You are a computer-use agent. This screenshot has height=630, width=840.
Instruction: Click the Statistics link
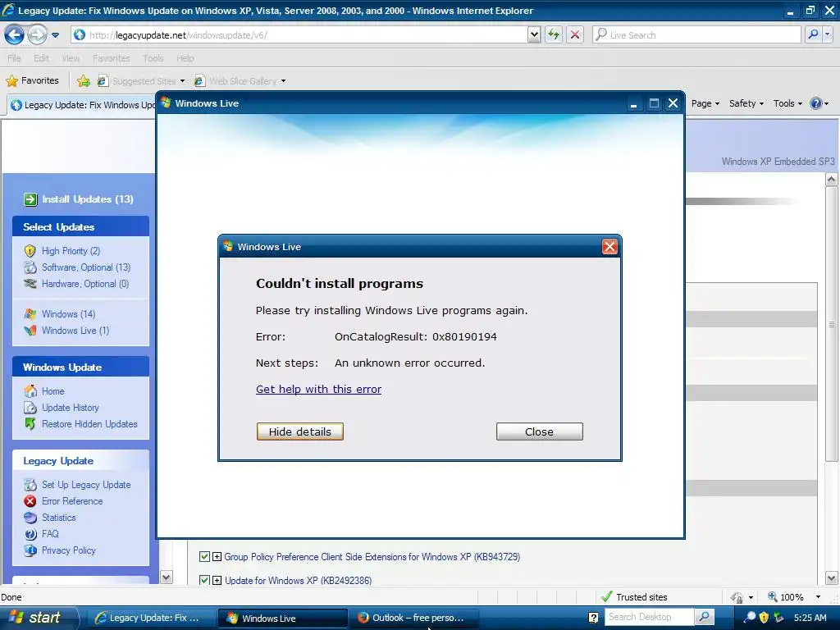click(x=59, y=518)
